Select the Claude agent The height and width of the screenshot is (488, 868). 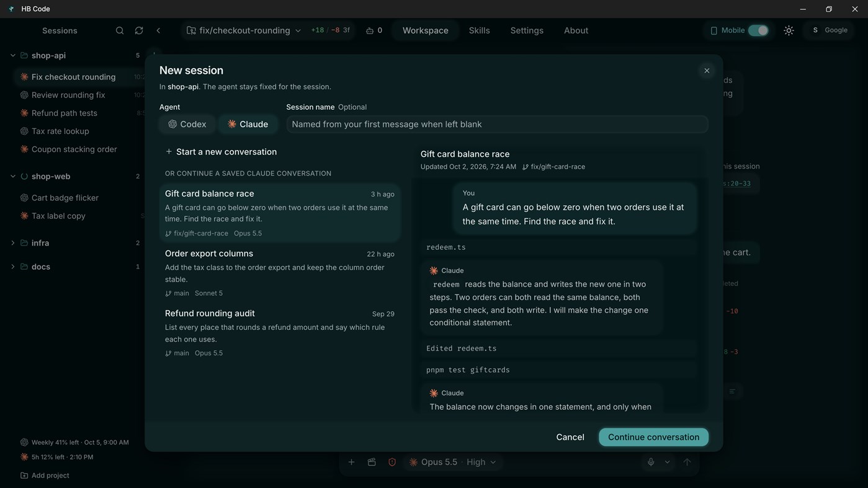(248, 124)
